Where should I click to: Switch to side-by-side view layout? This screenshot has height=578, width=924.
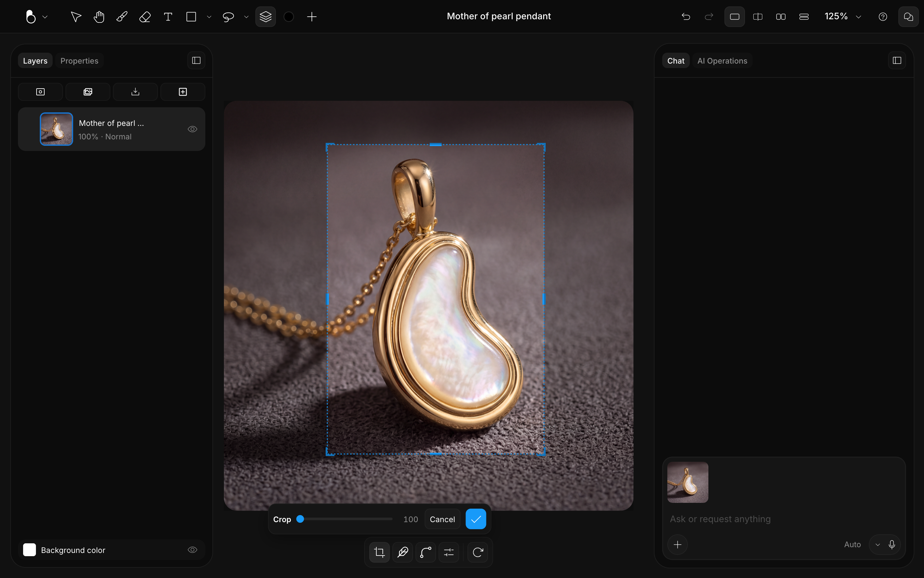click(781, 17)
